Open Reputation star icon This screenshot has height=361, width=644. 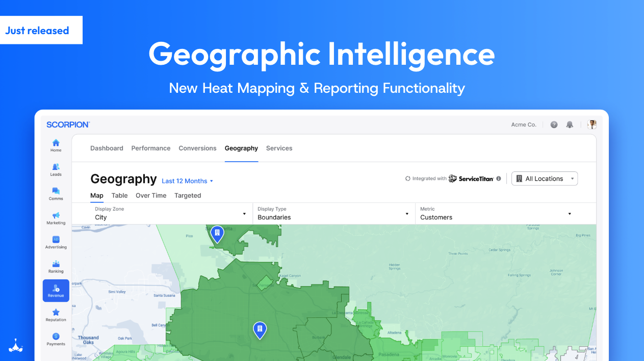(56, 313)
